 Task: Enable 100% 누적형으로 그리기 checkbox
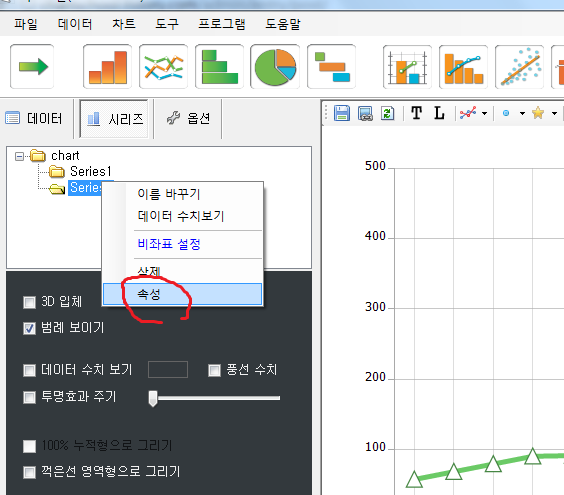(29, 446)
